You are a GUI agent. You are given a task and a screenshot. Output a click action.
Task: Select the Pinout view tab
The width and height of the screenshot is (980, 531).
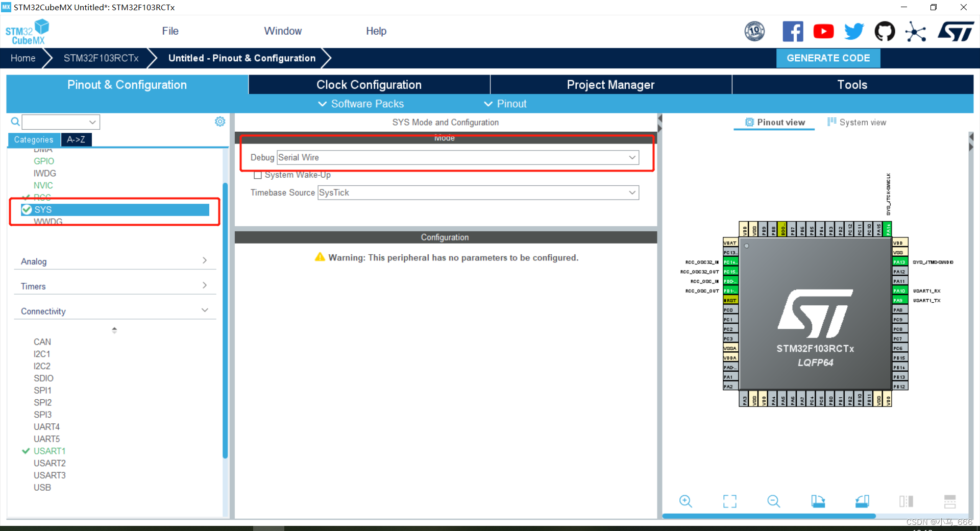(x=775, y=123)
